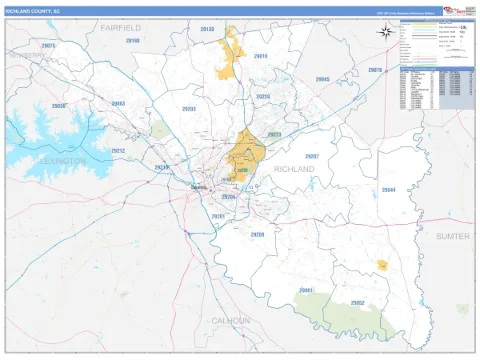Click ZIP code label 29045
The image size is (480, 360).
pyautogui.click(x=322, y=79)
